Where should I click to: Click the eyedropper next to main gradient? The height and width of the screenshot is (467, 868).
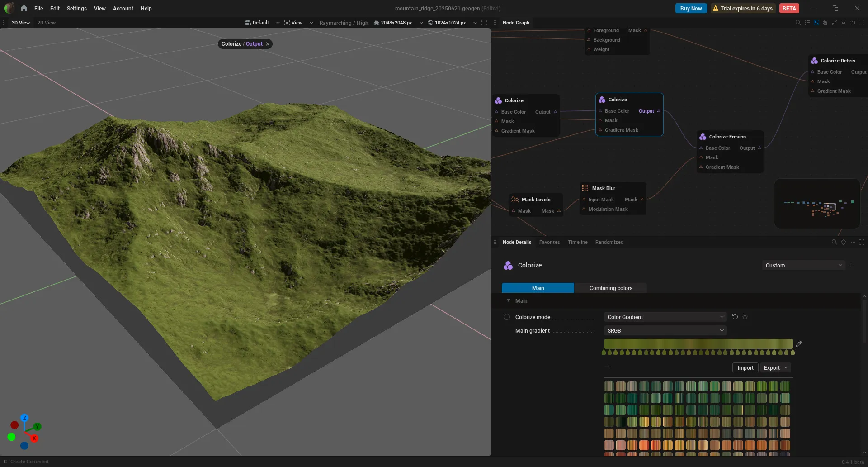pos(799,344)
